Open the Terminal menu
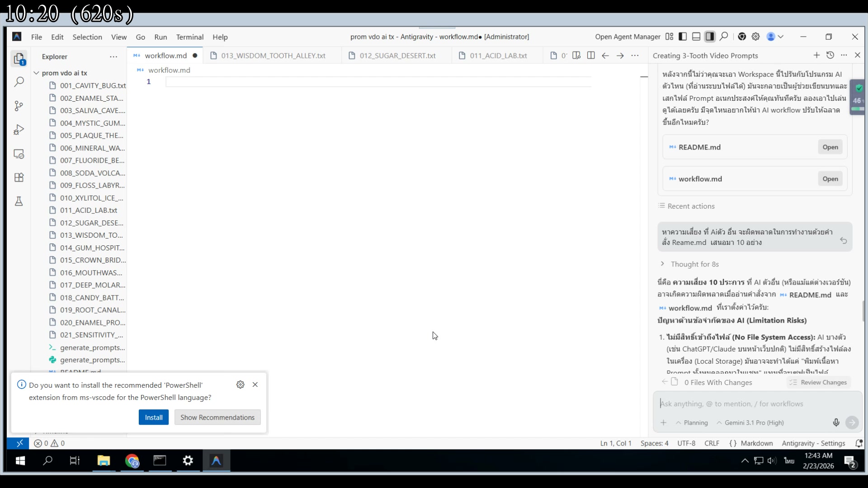 tap(189, 37)
